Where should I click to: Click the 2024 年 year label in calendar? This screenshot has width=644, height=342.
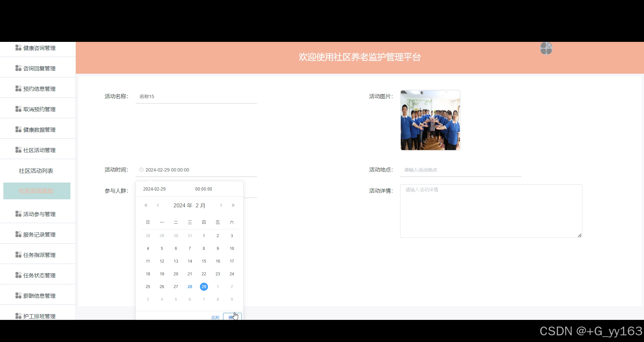point(183,205)
